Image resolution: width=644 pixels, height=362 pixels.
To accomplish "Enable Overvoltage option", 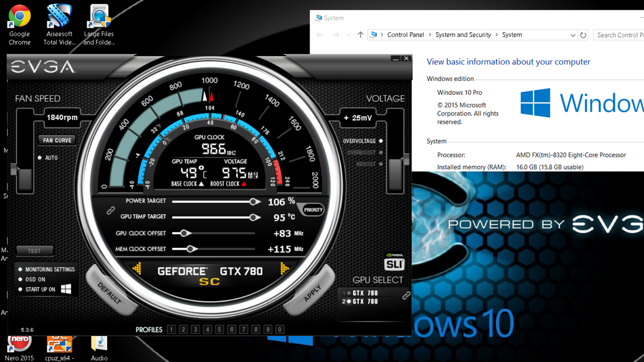I will click(x=362, y=141).
